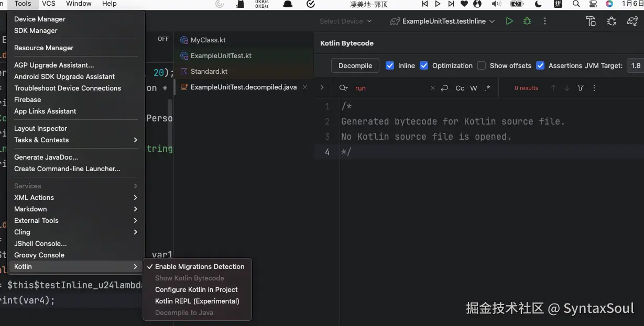Viewport: 644px width, 326px height.
Task: Choose AGP Upgrade Assistant menu item
Action: (x=75, y=65)
